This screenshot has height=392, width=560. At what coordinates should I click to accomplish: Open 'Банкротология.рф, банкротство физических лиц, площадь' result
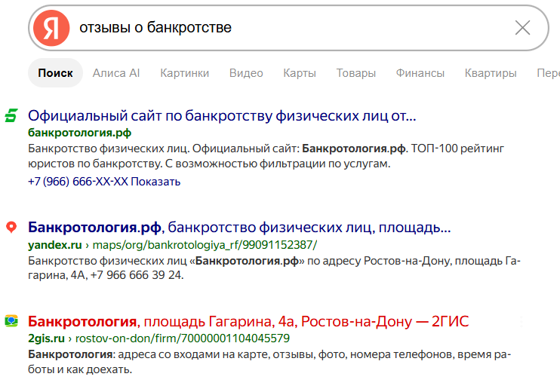[x=239, y=227]
